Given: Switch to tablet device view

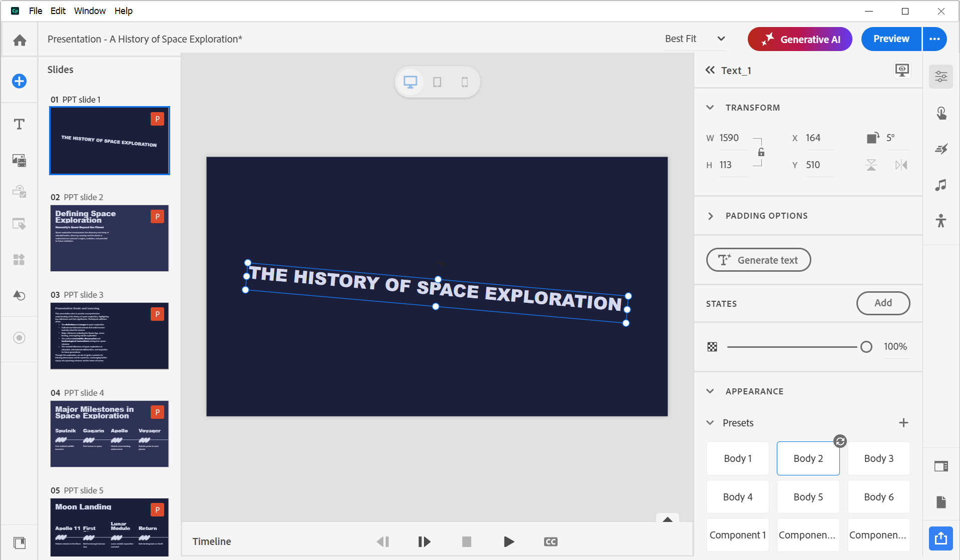Looking at the screenshot, I should point(437,82).
